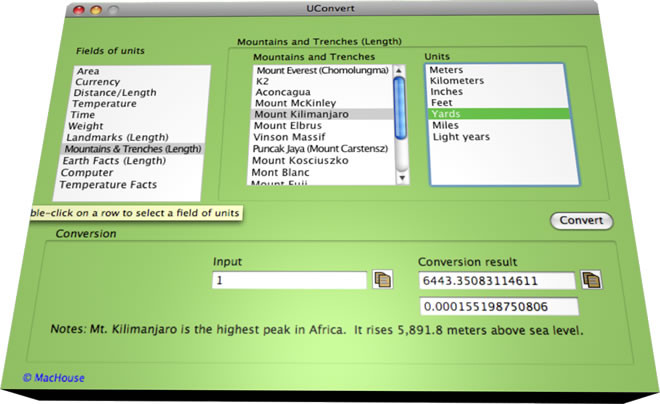Select Mountains & Trenches (Length) row

(x=133, y=149)
